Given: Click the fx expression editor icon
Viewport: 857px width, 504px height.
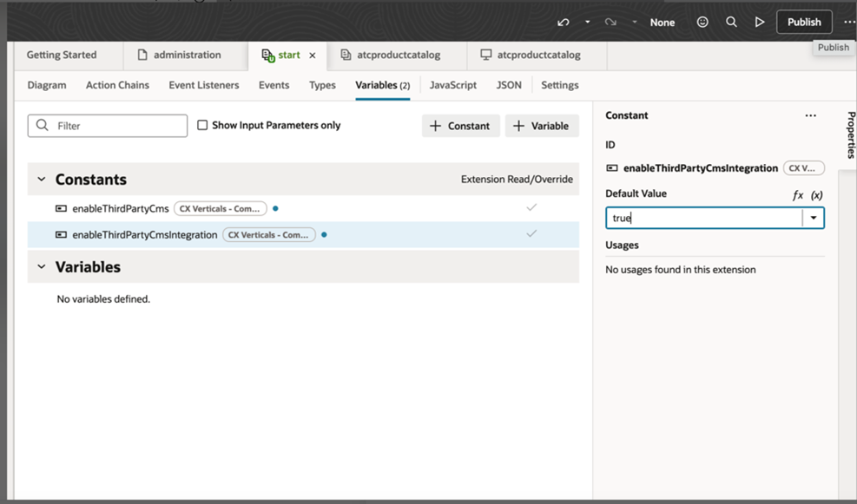Looking at the screenshot, I should pos(798,195).
